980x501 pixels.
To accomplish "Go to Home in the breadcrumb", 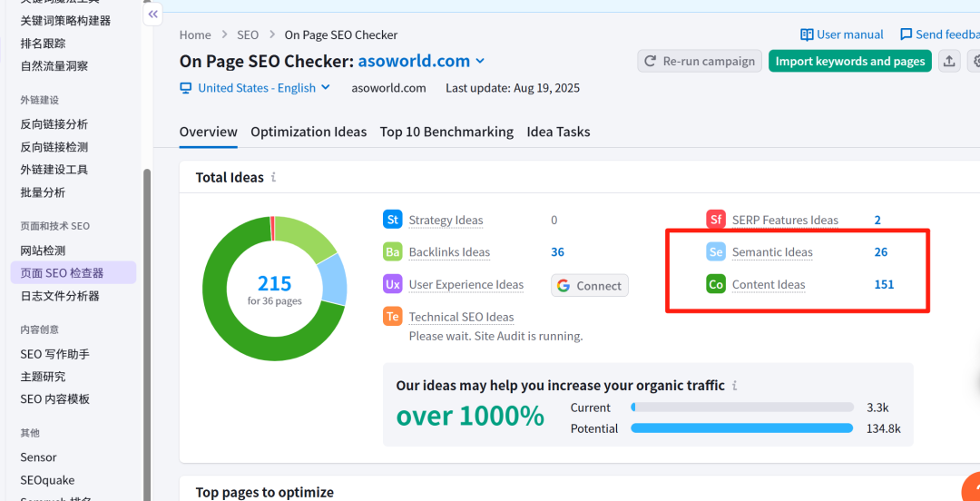I will [195, 35].
